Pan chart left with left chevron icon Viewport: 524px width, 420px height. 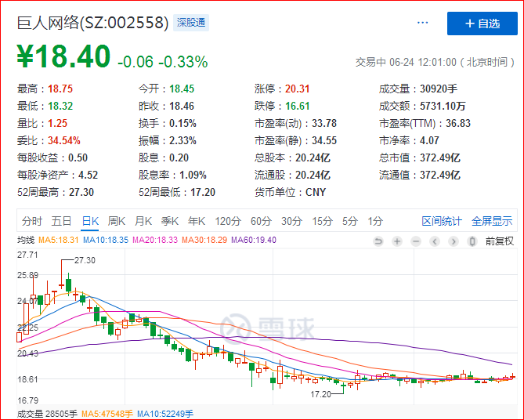pos(435,241)
